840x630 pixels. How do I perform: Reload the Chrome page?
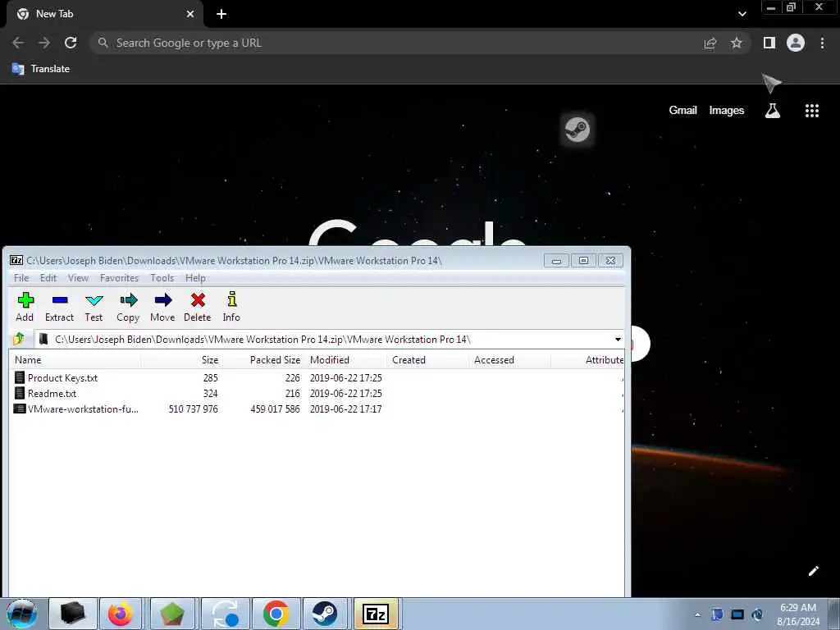[x=71, y=43]
